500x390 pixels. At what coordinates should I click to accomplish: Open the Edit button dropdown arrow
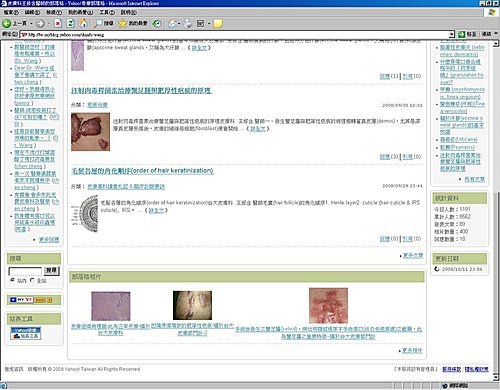tap(209, 24)
